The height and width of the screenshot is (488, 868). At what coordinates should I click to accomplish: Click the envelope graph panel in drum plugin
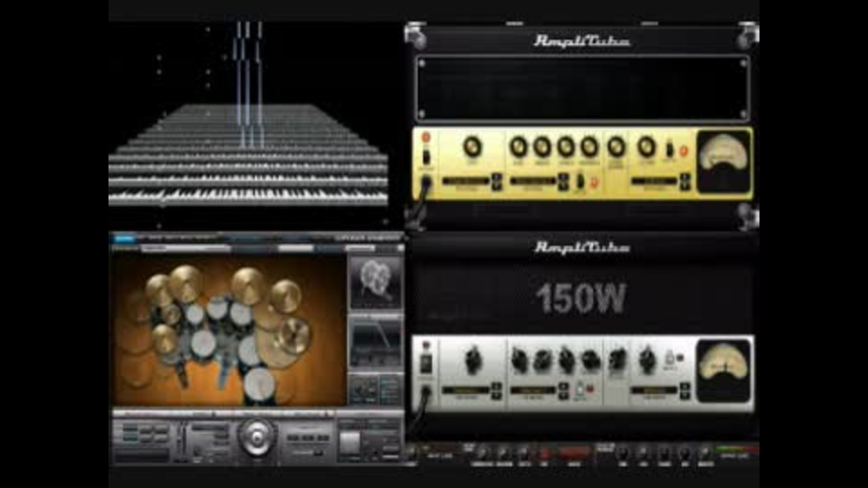[375, 342]
